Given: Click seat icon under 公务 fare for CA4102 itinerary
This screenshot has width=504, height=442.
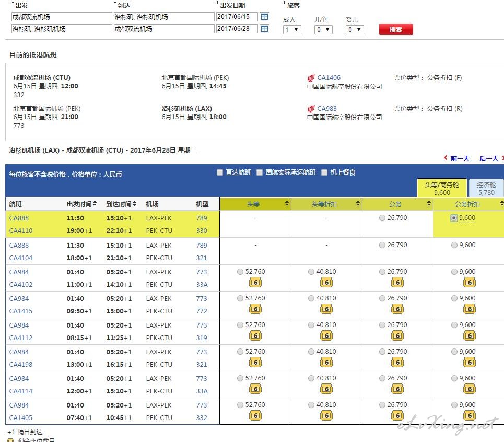Looking at the screenshot, I should pyautogui.click(x=397, y=283).
